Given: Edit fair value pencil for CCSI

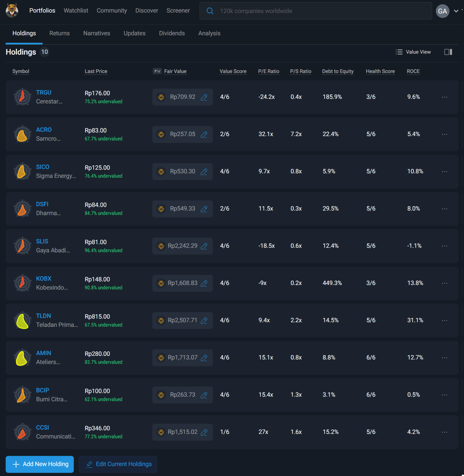Looking at the screenshot, I should tap(204, 432).
